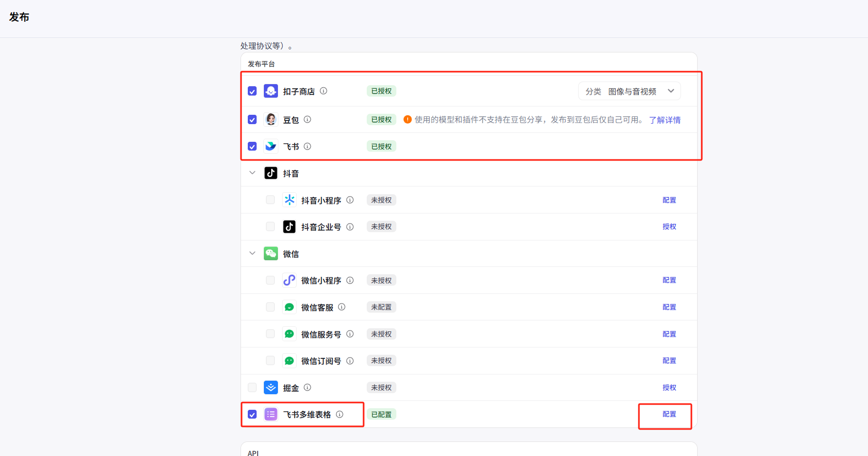This screenshot has height=456, width=868.
Task: Click 配置 for 微信客服
Action: click(670, 307)
